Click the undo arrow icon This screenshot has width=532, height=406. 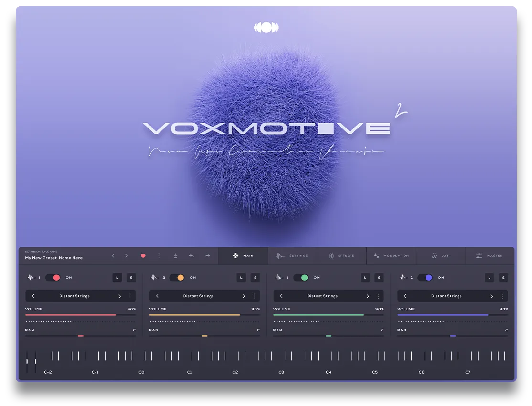[x=192, y=256]
